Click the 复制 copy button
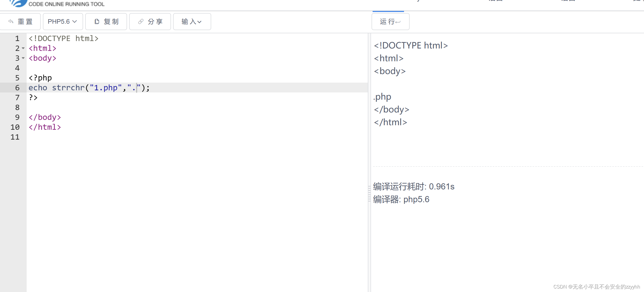Screen dimensions: 644x292 point(106,22)
